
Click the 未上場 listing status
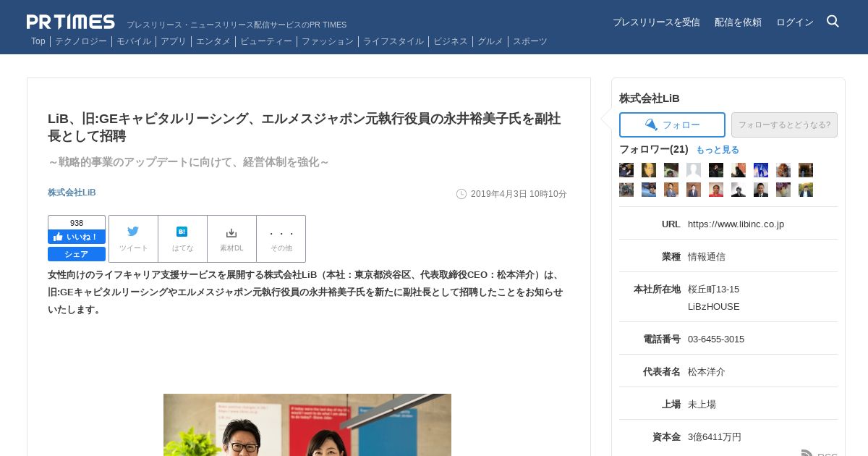pos(702,405)
